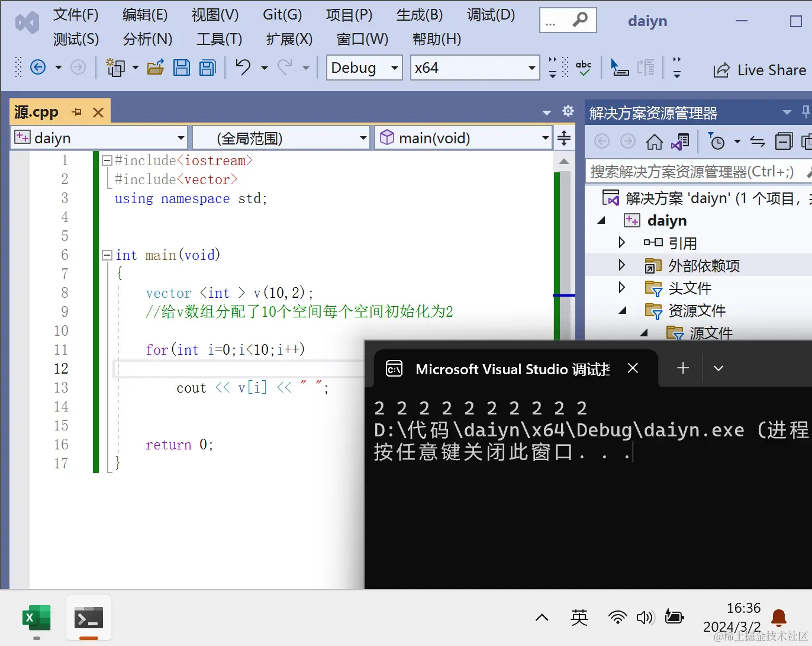The height and width of the screenshot is (646, 812).
Task: Switch views icon in Solution Explorer
Action: coord(680,142)
